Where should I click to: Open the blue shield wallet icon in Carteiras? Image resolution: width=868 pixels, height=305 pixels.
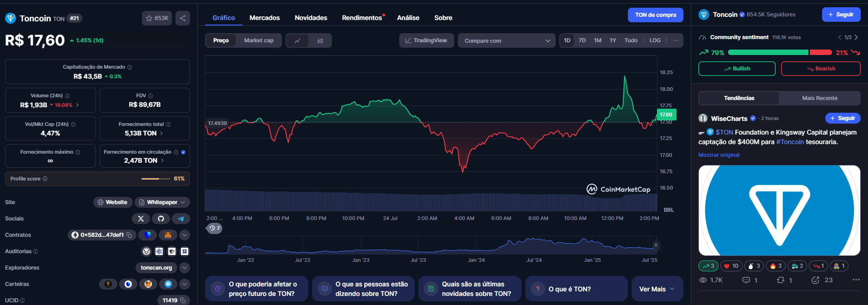click(x=128, y=284)
